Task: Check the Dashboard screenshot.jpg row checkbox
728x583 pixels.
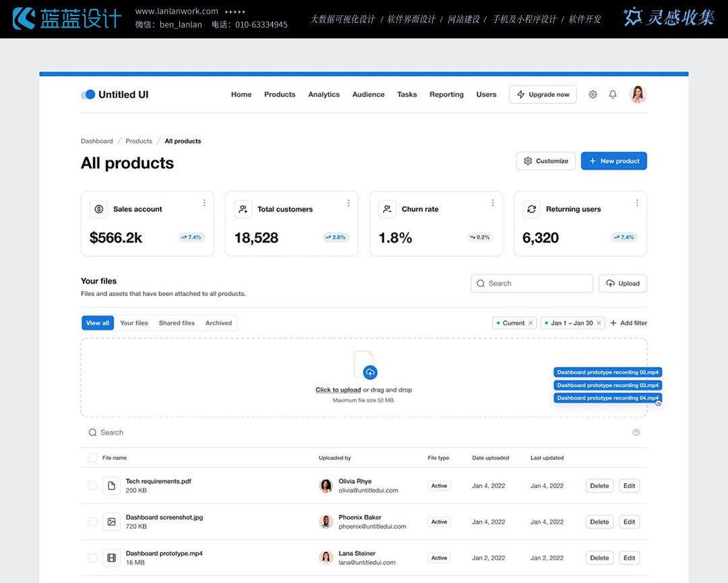Action: pos(92,522)
